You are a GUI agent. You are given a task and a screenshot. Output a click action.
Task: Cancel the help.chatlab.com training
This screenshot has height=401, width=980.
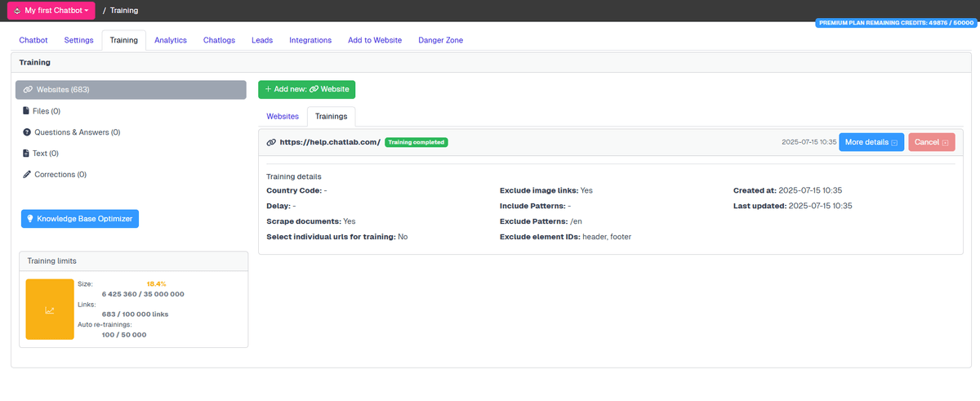(931, 142)
